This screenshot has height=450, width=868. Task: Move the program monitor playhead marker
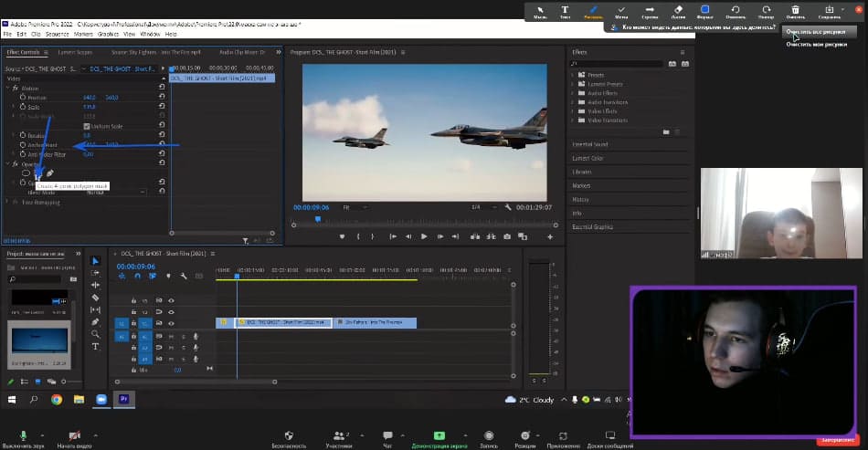click(x=318, y=219)
